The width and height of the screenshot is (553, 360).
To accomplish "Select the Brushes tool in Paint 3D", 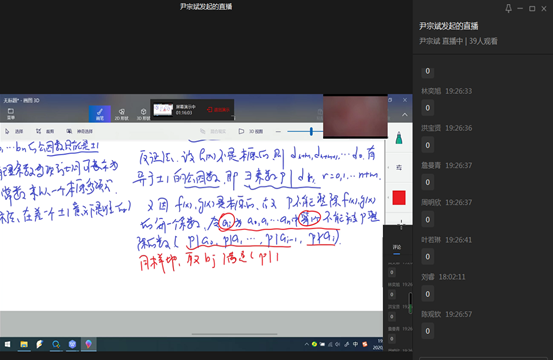I will (100, 114).
